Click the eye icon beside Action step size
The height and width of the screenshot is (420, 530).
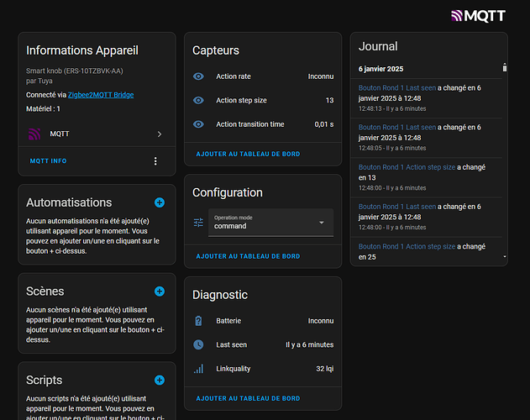[198, 101]
